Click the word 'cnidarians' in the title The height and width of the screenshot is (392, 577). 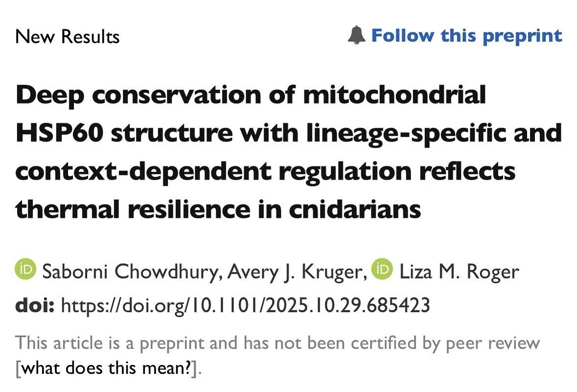click(x=355, y=209)
